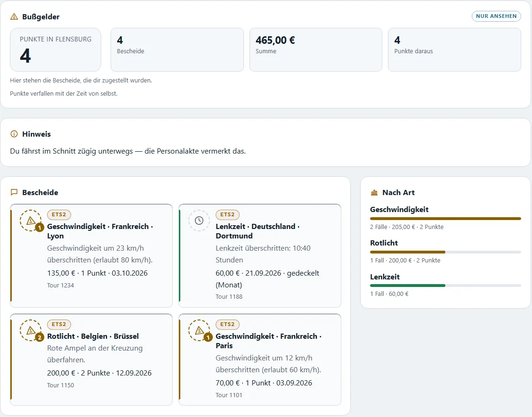Click the Tour 1234 label
532x417 pixels.
click(60, 285)
